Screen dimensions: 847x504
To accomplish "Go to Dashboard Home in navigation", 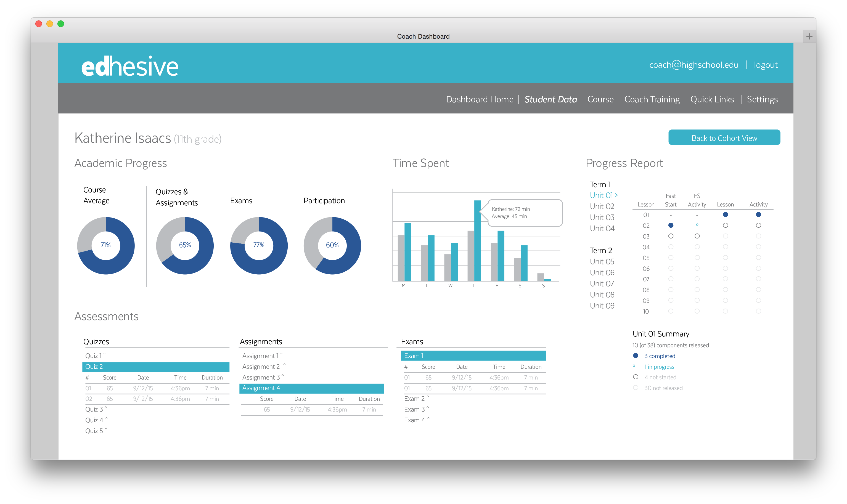I will [x=480, y=99].
